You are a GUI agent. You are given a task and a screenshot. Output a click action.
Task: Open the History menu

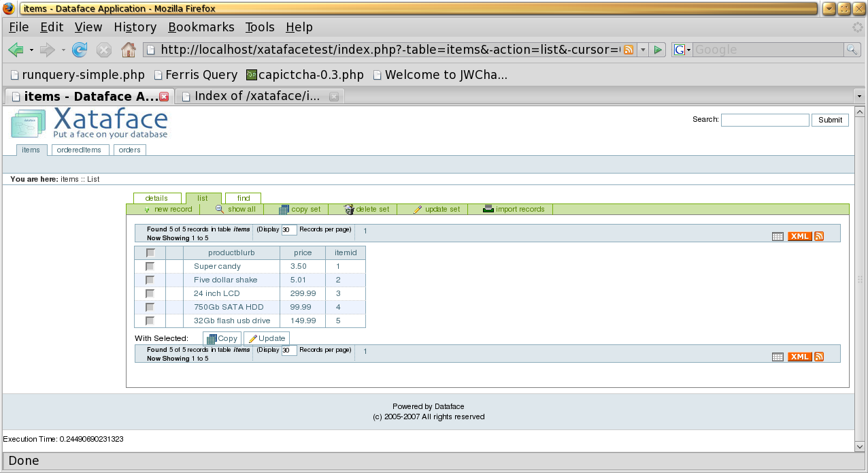click(135, 27)
